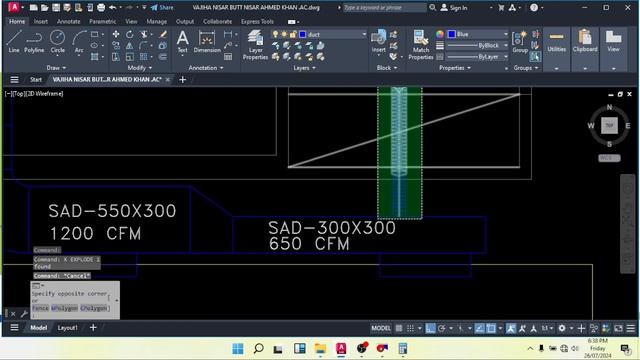
Task: Switch to the Express Tools tab
Action: [x=257, y=21]
